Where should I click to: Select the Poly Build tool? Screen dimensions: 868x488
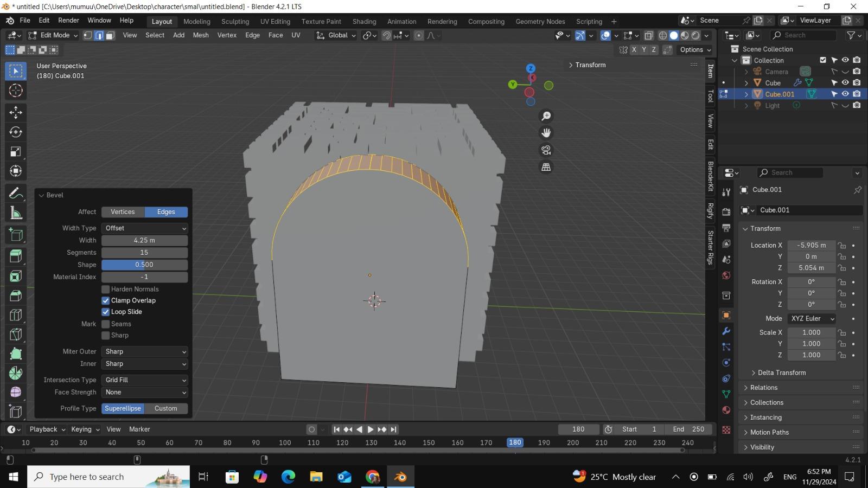16,354
